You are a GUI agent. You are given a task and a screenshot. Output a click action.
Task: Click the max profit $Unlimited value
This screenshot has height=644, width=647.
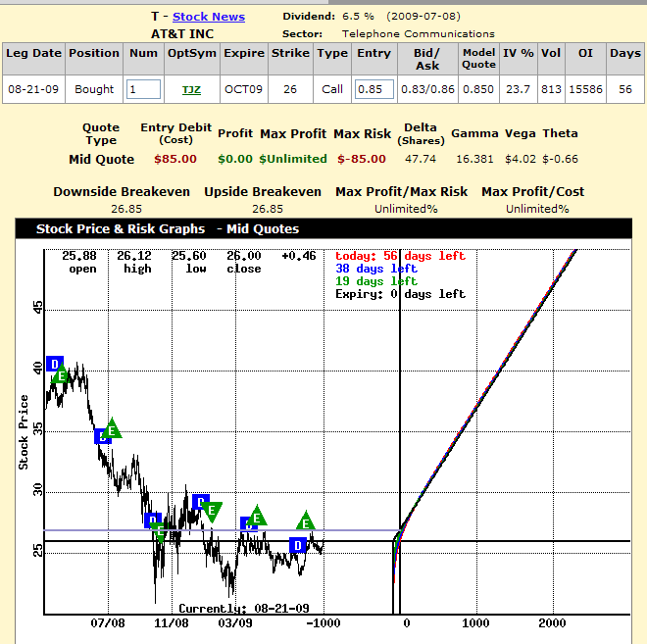click(x=293, y=159)
